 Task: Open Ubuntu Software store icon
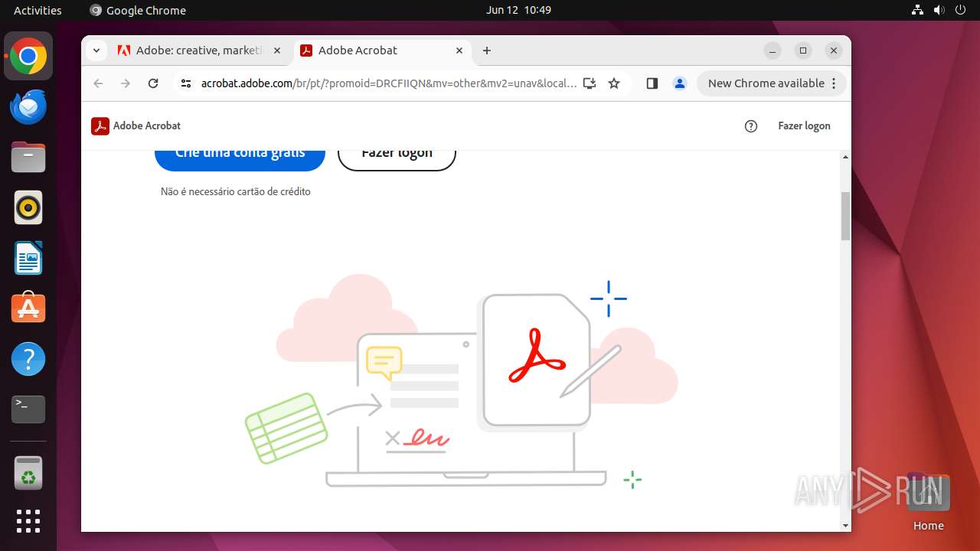click(x=28, y=308)
